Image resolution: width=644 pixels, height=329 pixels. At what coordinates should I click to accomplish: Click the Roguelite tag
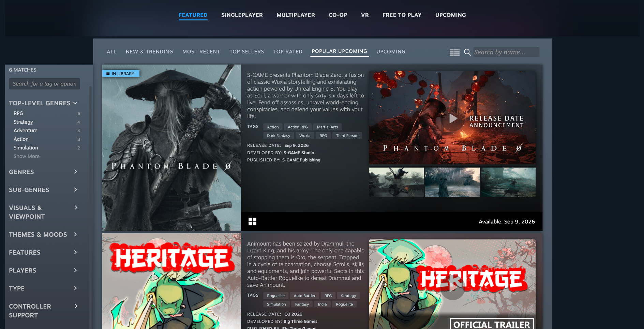click(344, 304)
